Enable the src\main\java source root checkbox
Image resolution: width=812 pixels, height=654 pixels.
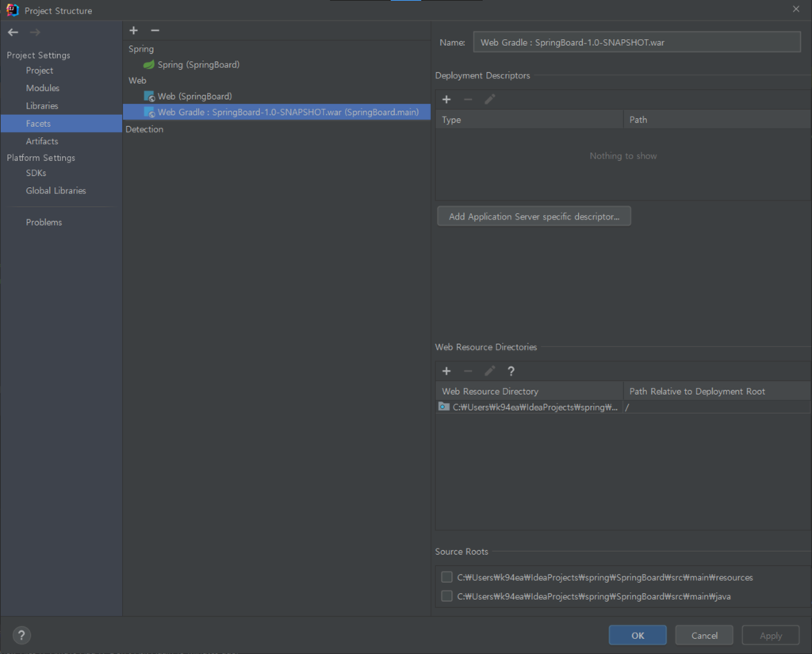coord(447,596)
